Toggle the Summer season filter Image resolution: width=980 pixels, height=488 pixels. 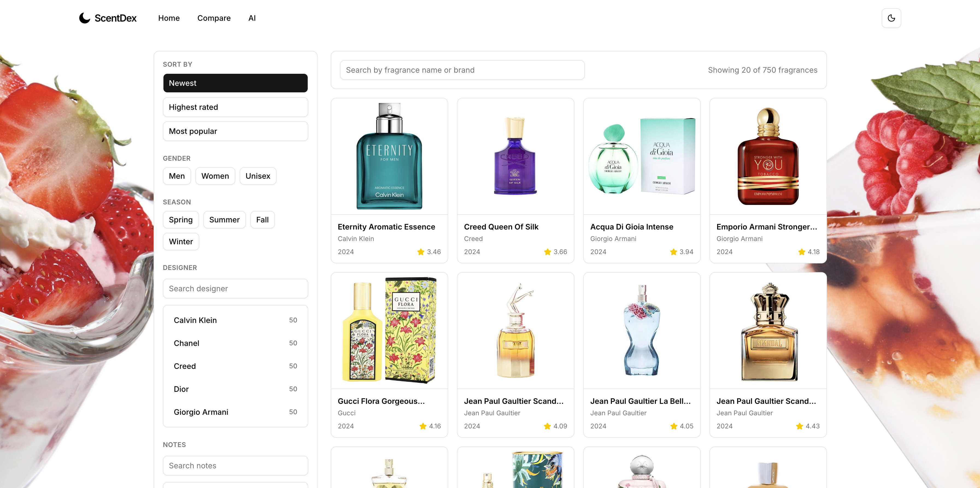point(224,219)
